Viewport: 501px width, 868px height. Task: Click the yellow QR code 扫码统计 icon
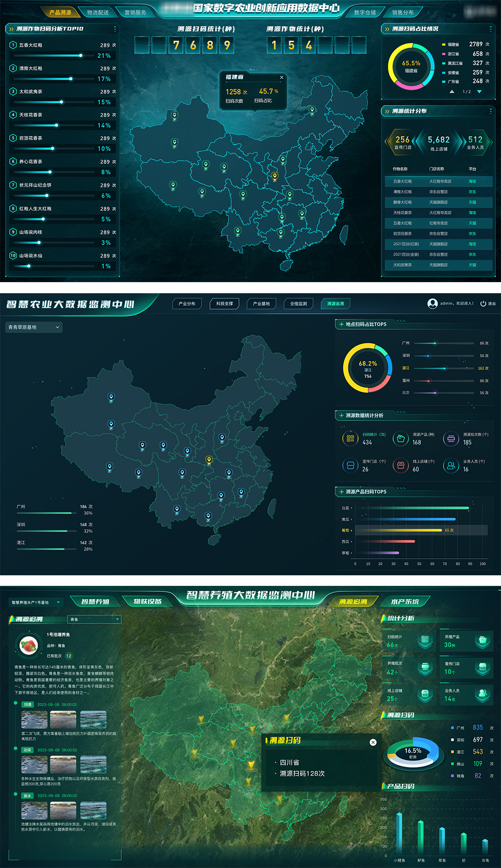click(x=350, y=439)
